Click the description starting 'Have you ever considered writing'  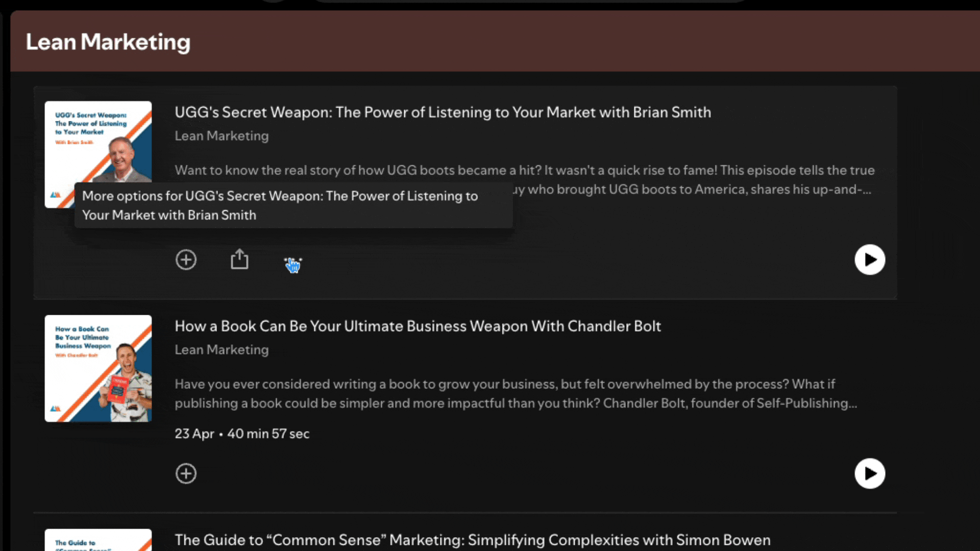[x=516, y=393]
